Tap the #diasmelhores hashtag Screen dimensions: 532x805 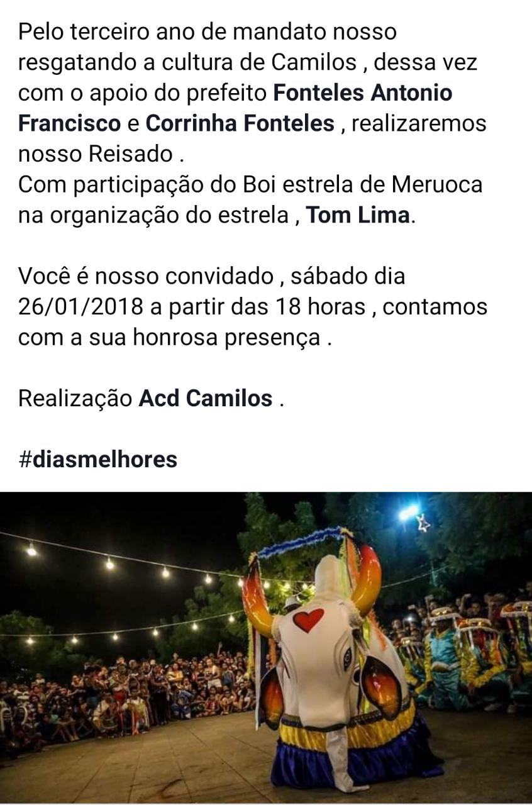[97, 460]
